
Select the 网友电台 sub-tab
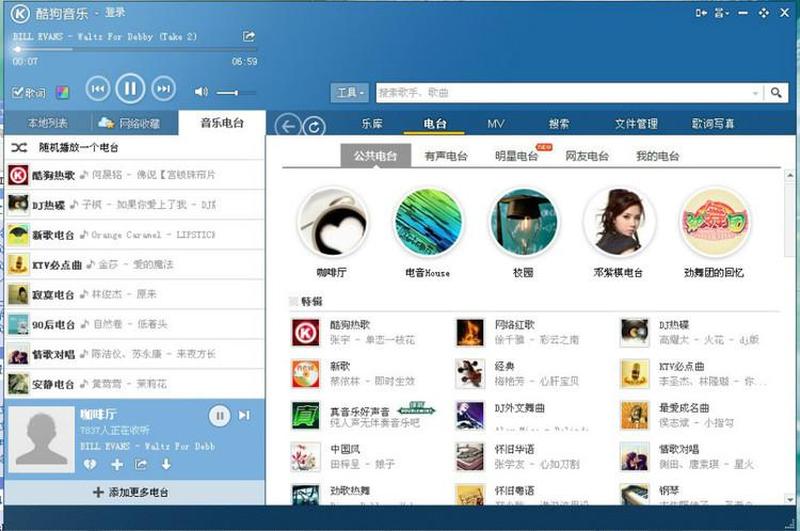[x=587, y=156]
